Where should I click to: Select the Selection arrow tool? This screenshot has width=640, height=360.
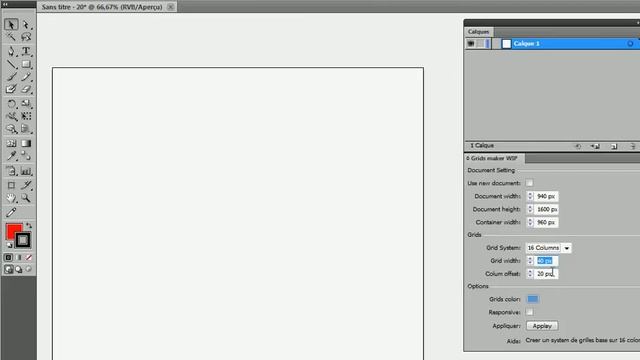click(11, 24)
